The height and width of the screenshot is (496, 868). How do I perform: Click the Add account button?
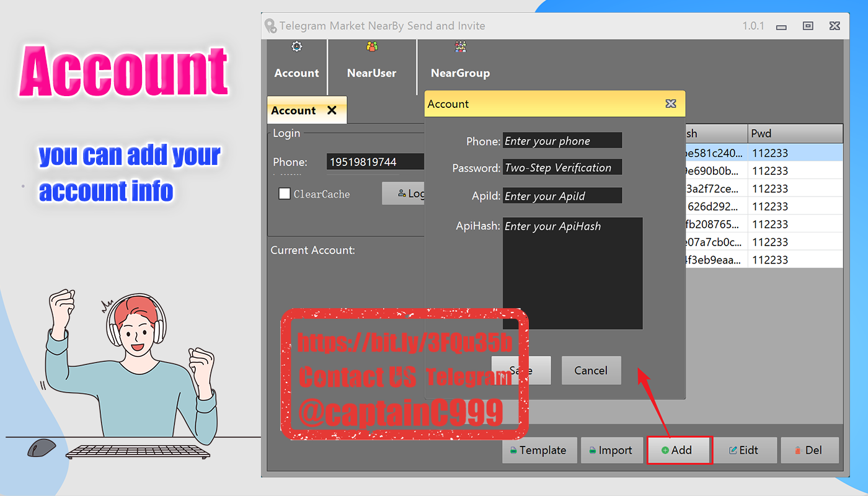click(x=680, y=450)
